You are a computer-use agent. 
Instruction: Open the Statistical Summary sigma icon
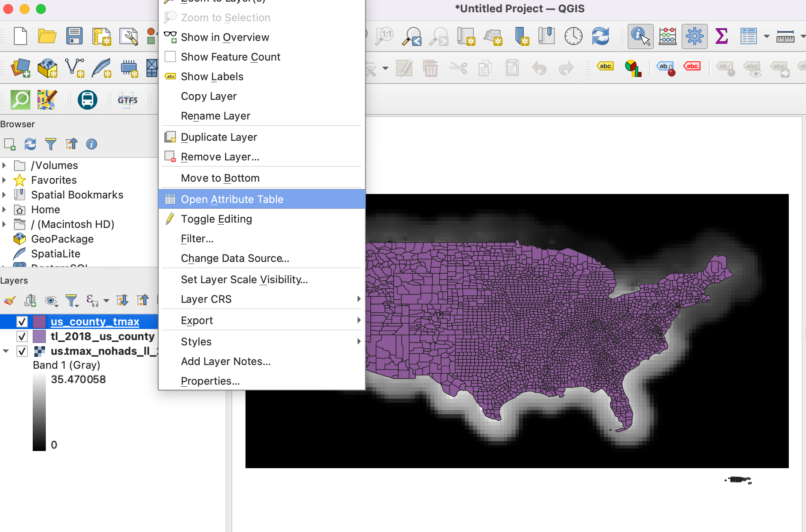pos(721,36)
